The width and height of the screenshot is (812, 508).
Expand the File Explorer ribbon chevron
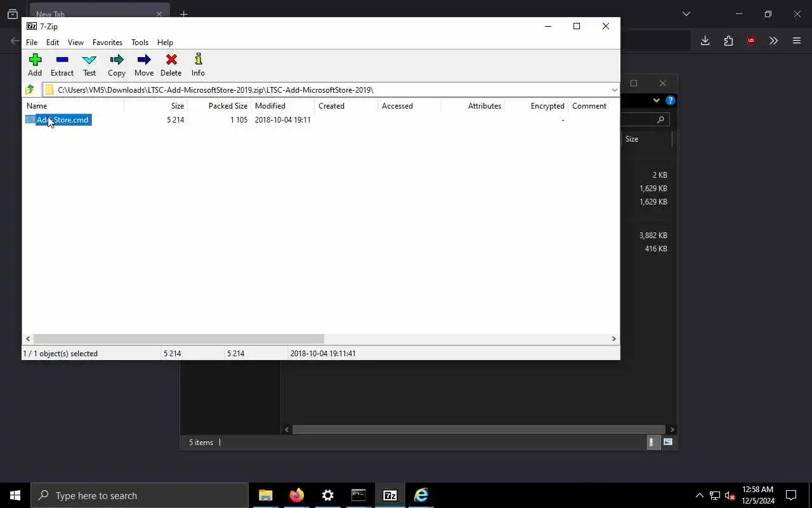pyautogui.click(x=657, y=100)
